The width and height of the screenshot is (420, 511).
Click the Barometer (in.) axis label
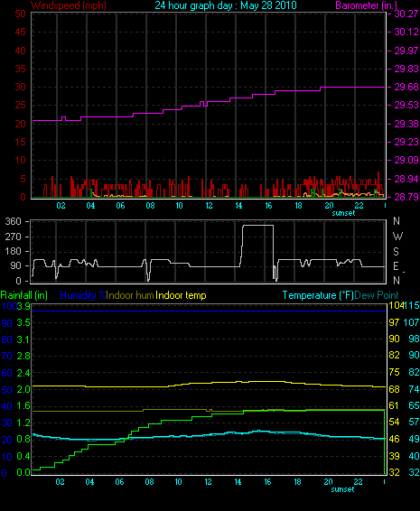click(366, 5)
